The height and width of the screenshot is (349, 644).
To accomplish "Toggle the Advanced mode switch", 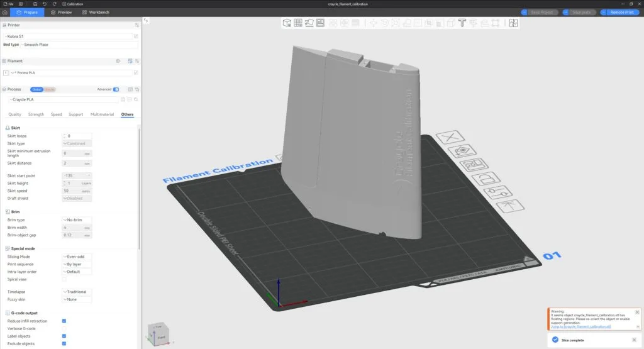I will [116, 89].
